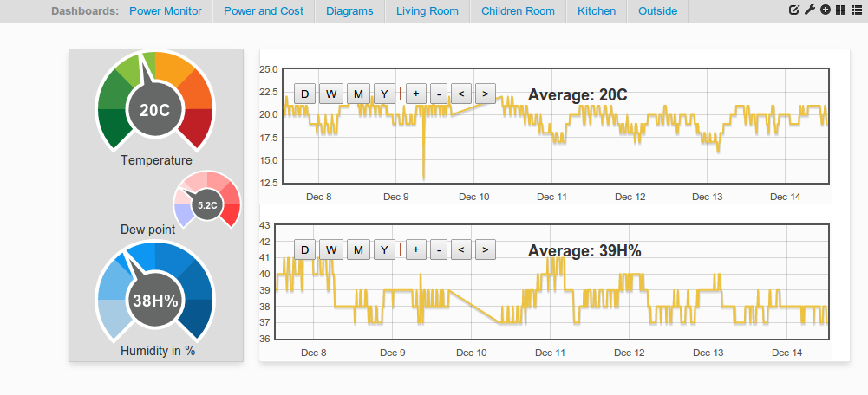Click the Dew point 5.2C gauge
The width and height of the screenshot is (868, 395).
point(207,199)
